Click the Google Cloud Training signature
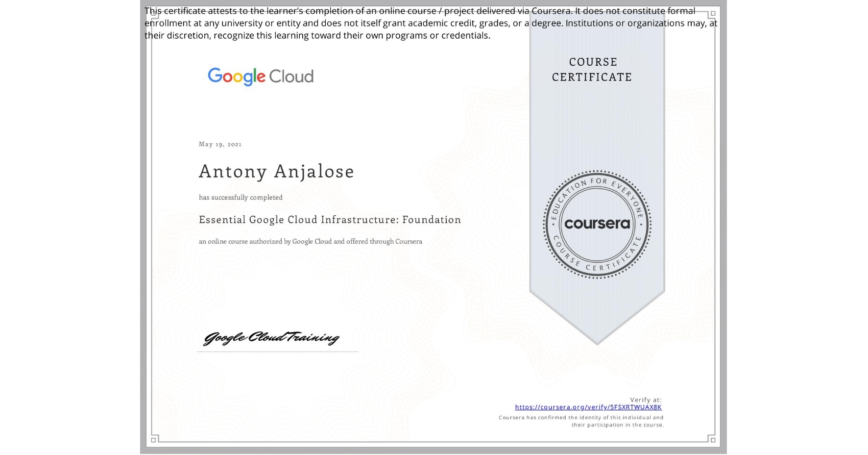Image resolution: width=868 pixels, height=455 pixels. coord(271,338)
